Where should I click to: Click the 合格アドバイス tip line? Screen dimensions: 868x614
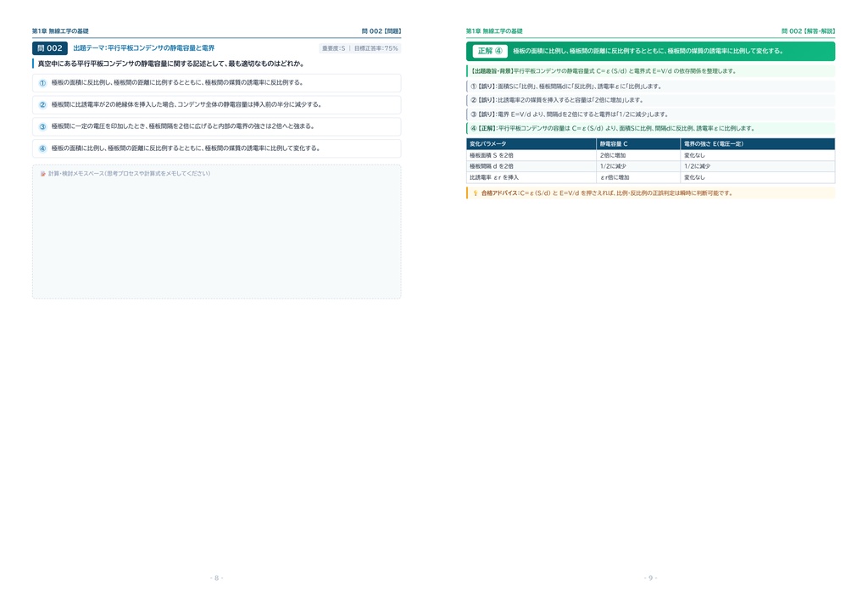[x=650, y=193]
